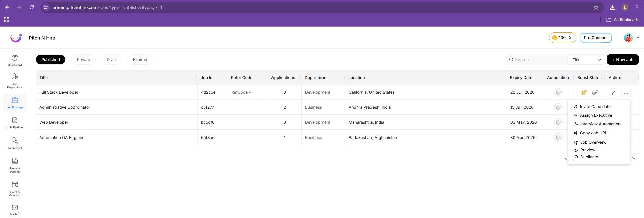Switch to the Expired tab

pos(140,60)
